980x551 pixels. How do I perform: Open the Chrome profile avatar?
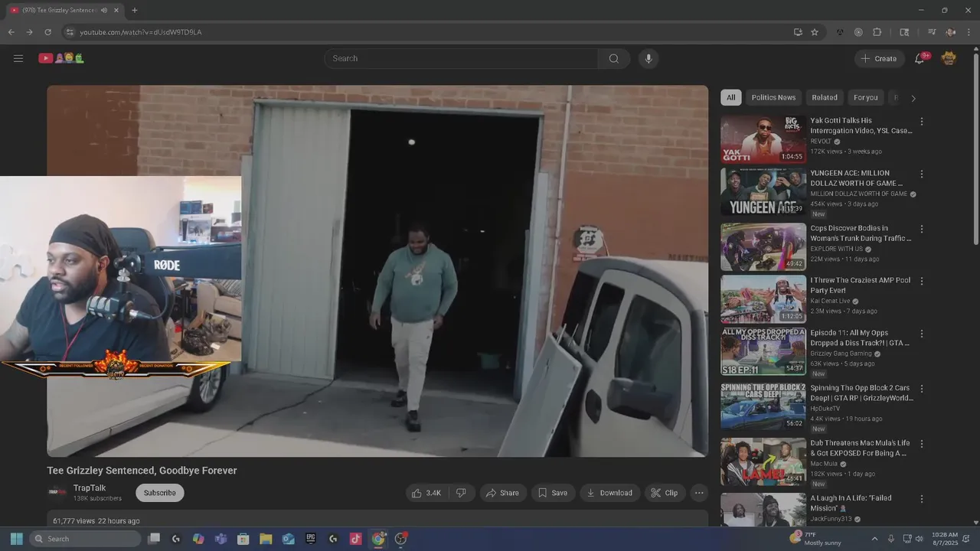coord(950,32)
